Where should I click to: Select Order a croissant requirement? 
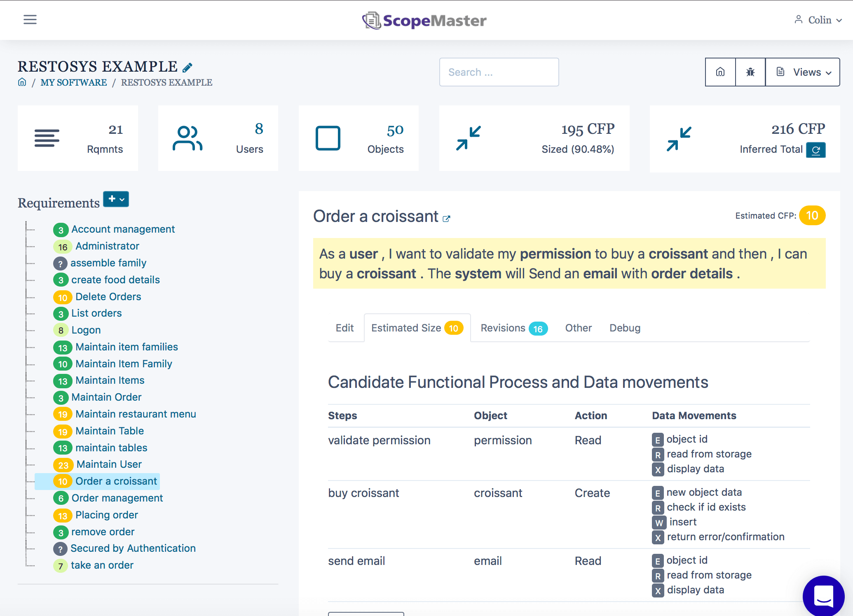[x=116, y=481]
